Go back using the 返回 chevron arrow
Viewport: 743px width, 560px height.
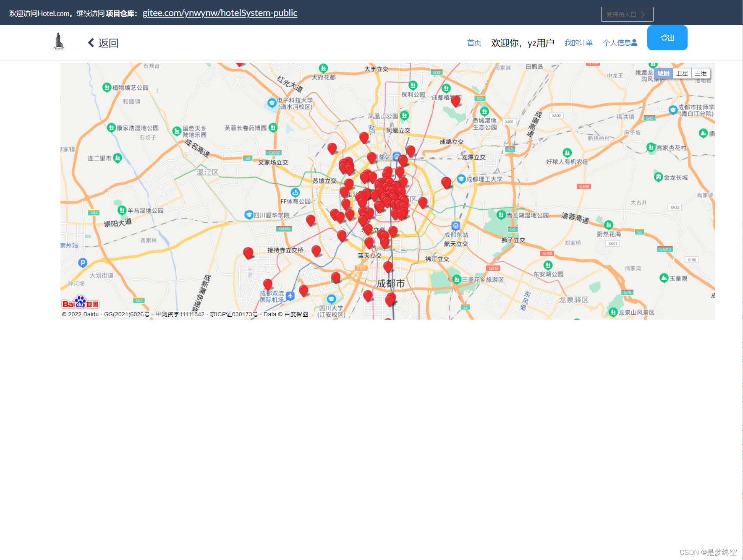(x=91, y=43)
